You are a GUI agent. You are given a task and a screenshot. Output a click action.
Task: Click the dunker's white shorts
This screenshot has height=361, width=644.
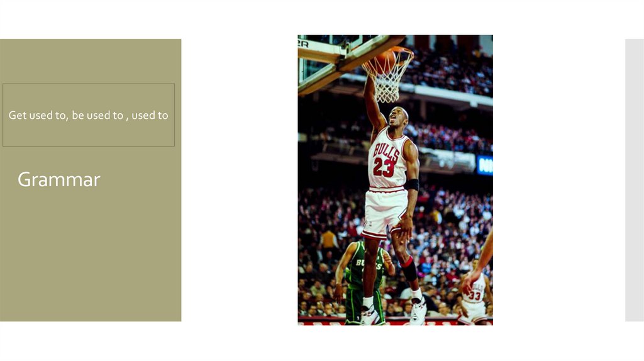coord(384,213)
